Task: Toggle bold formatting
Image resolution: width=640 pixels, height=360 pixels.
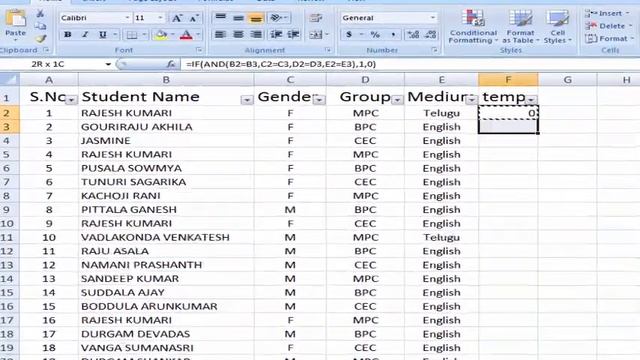Action: [x=68, y=35]
